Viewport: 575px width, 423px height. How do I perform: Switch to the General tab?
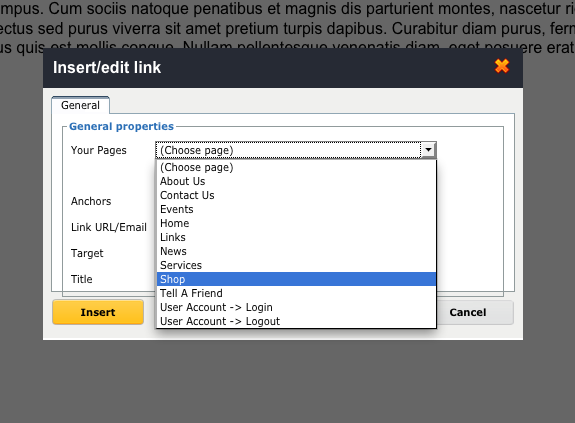(80, 105)
